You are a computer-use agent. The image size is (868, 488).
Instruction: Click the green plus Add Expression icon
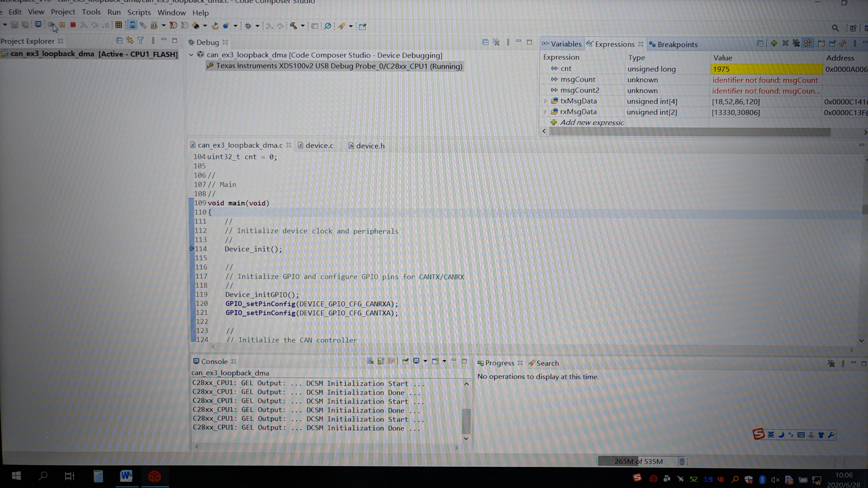click(774, 43)
